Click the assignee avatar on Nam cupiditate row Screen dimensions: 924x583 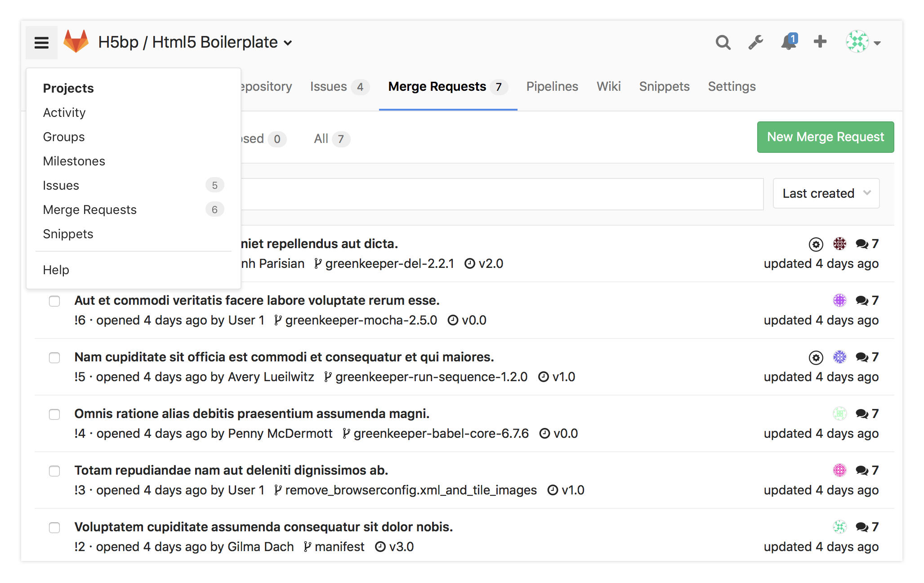[x=839, y=357]
